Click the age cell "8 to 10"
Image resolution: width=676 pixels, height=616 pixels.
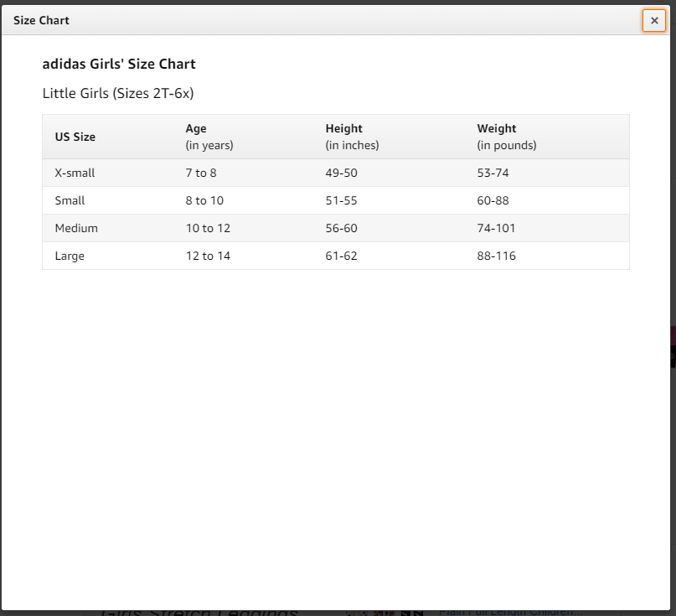(204, 200)
